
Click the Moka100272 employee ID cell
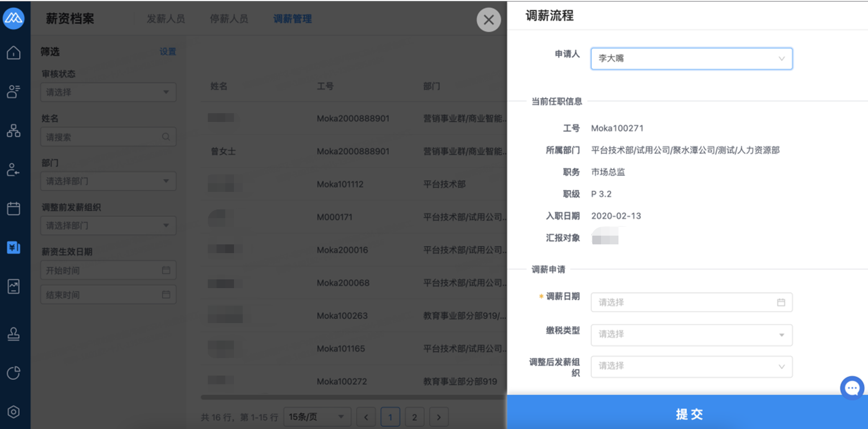342,381
